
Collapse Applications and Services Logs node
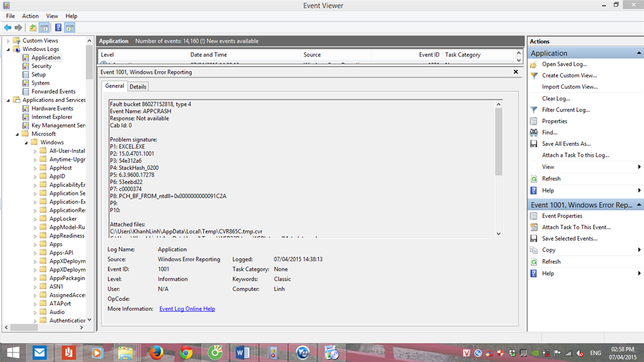8,100
